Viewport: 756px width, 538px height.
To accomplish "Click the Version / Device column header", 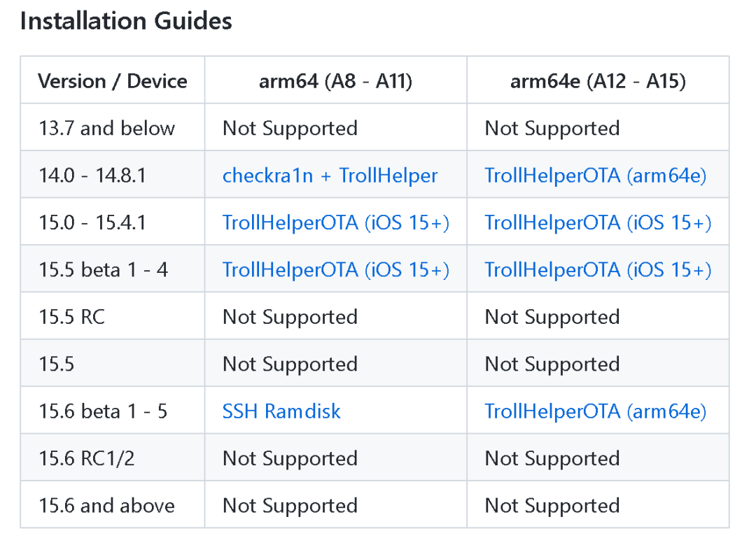I will 113,81.
